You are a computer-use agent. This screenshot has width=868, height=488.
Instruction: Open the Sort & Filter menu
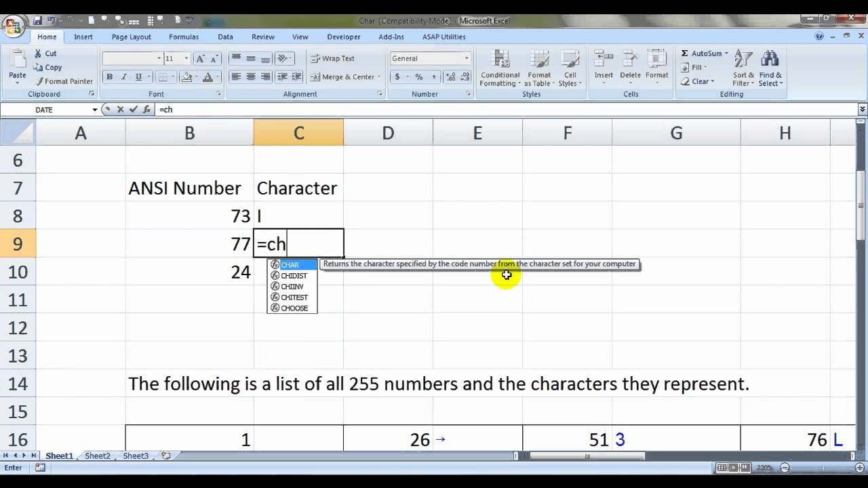[744, 68]
